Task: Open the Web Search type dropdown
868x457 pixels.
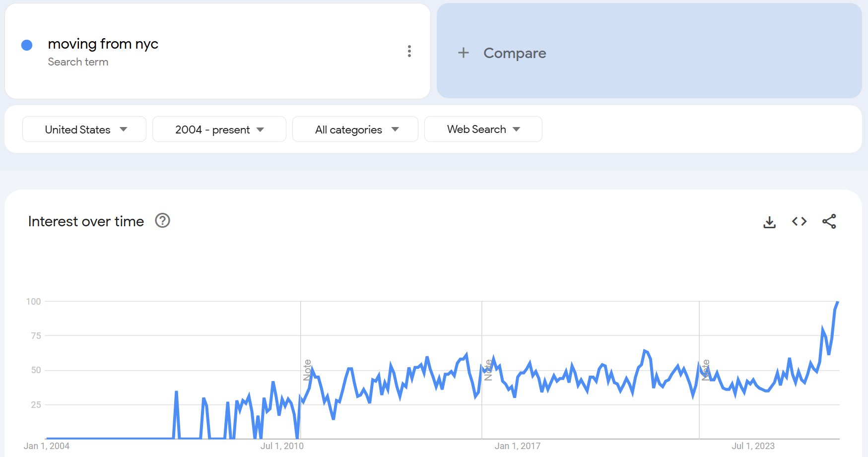Action: tap(483, 130)
